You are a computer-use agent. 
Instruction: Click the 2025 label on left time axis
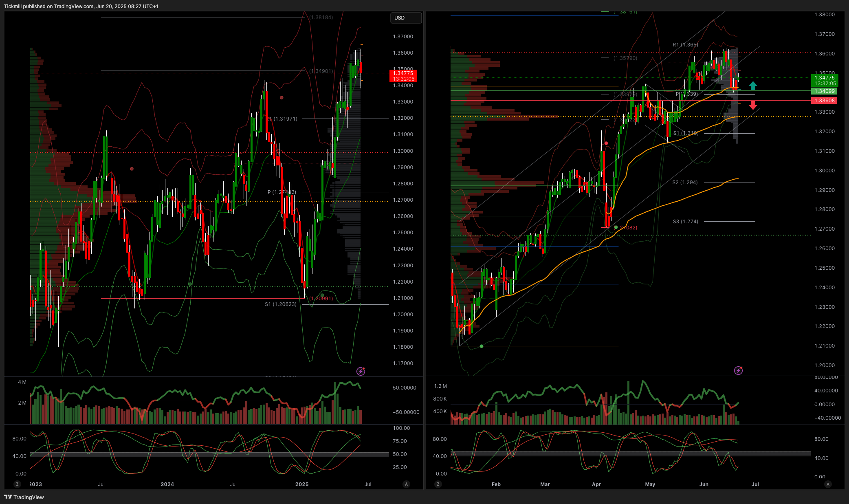click(302, 484)
